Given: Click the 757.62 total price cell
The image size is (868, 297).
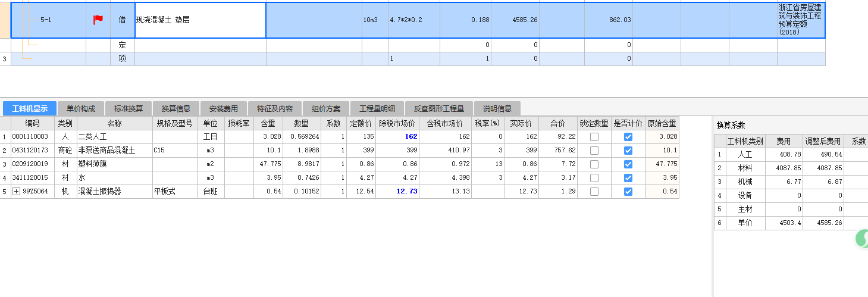Looking at the screenshot, I should click(558, 151).
